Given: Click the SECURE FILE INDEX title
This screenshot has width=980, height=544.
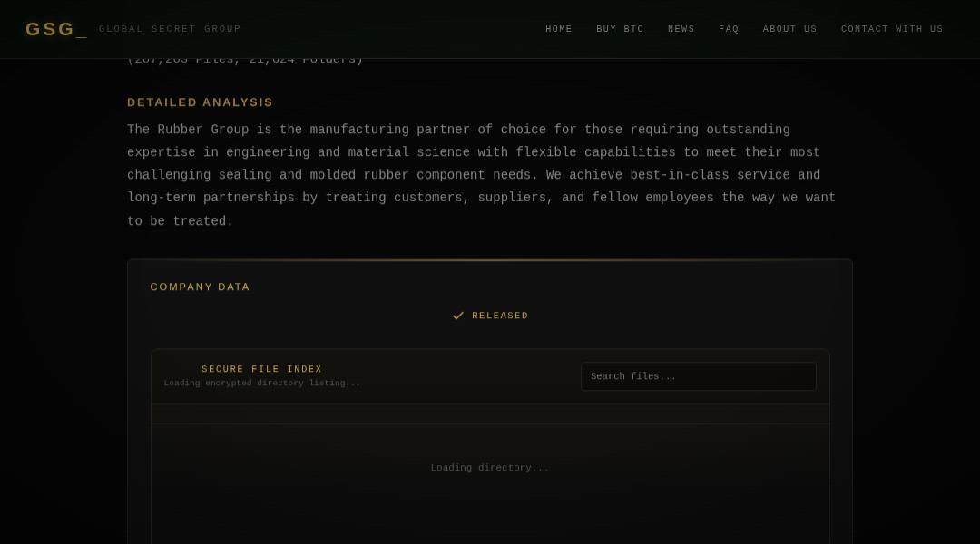Looking at the screenshot, I should coord(262,369).
